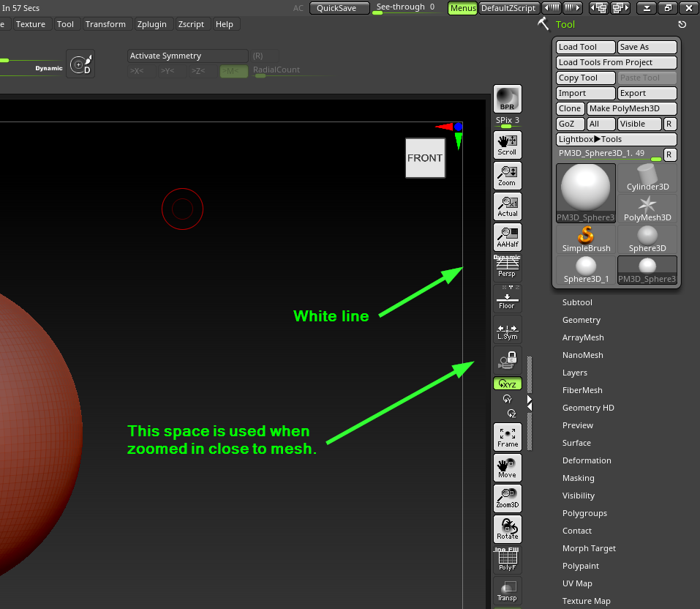Select Y-axis rotation icon

[x=507, y=398]
